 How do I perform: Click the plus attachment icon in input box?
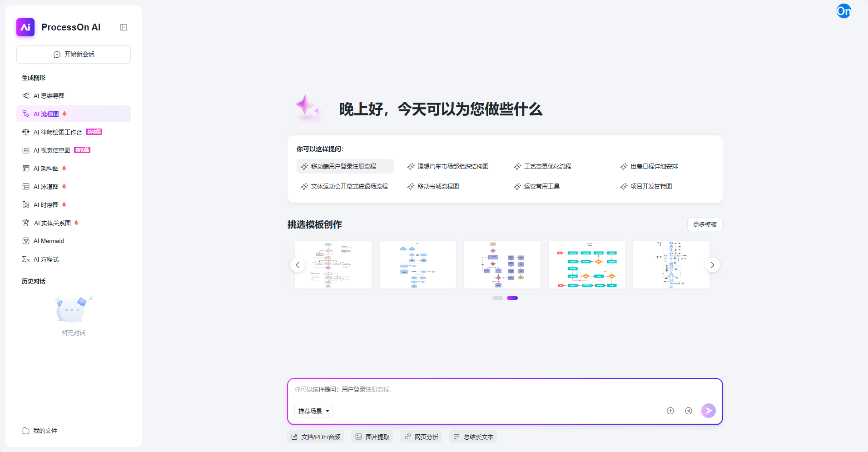670,411
